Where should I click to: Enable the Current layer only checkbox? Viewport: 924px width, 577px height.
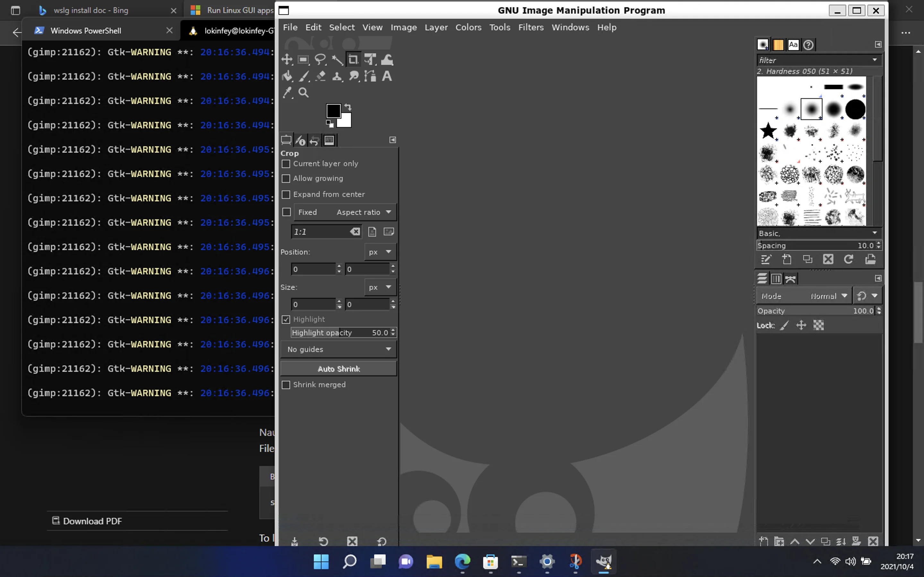click(x=286, y=164)
